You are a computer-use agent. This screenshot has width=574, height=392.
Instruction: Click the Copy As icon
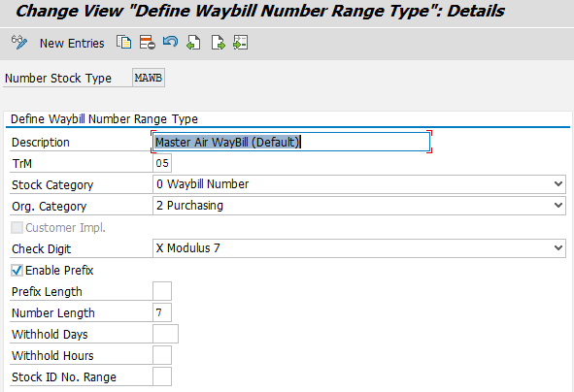(123, 43)
